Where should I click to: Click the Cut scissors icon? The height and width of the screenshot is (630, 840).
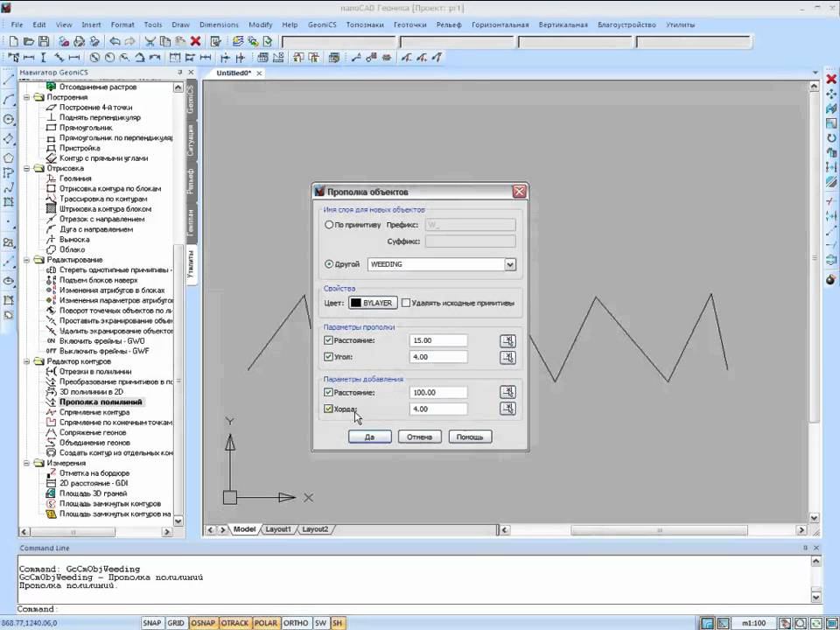[150, 41]
